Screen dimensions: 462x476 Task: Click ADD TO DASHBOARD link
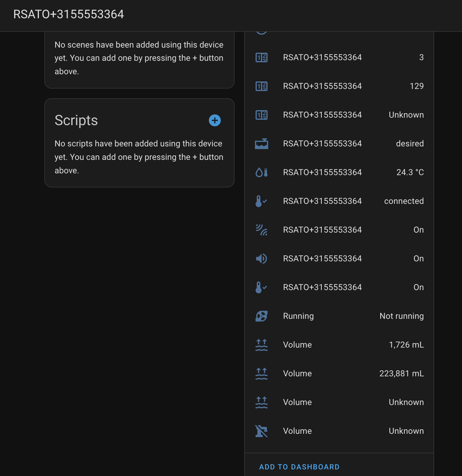(x=299, y=467)
